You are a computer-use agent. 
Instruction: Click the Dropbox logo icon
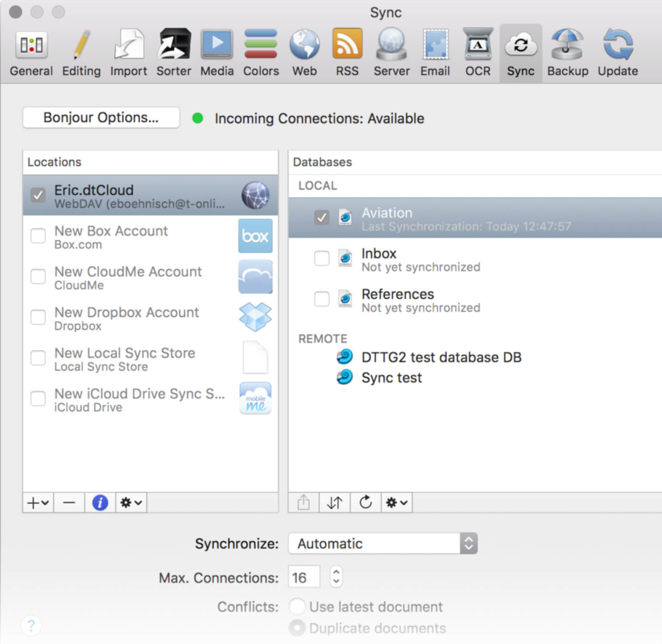click(x=255, y=317)
